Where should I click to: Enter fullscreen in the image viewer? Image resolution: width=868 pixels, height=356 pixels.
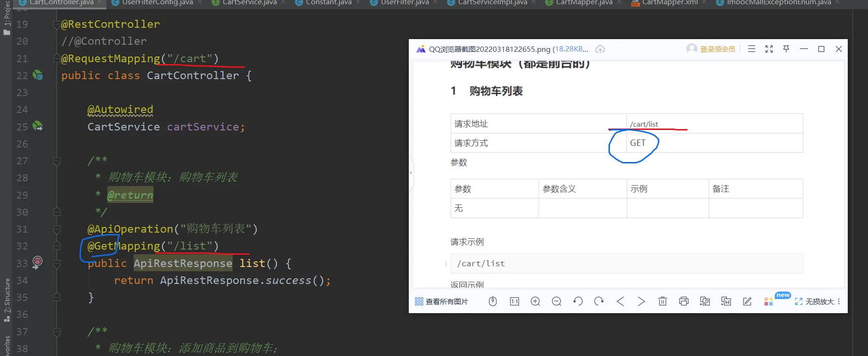[769, 49]
